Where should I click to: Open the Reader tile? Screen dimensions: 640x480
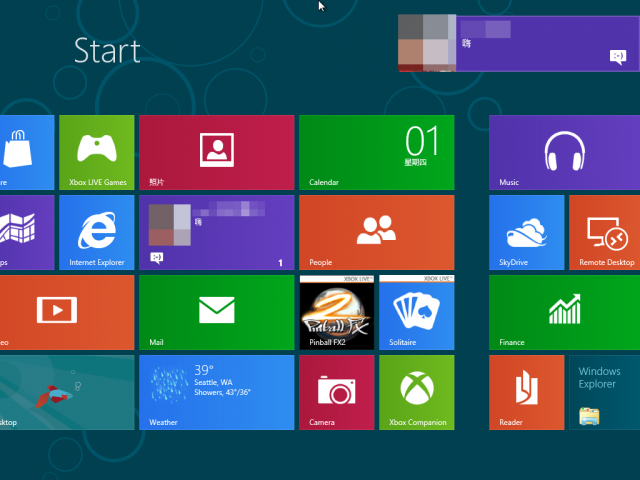[x=527, y=392]
